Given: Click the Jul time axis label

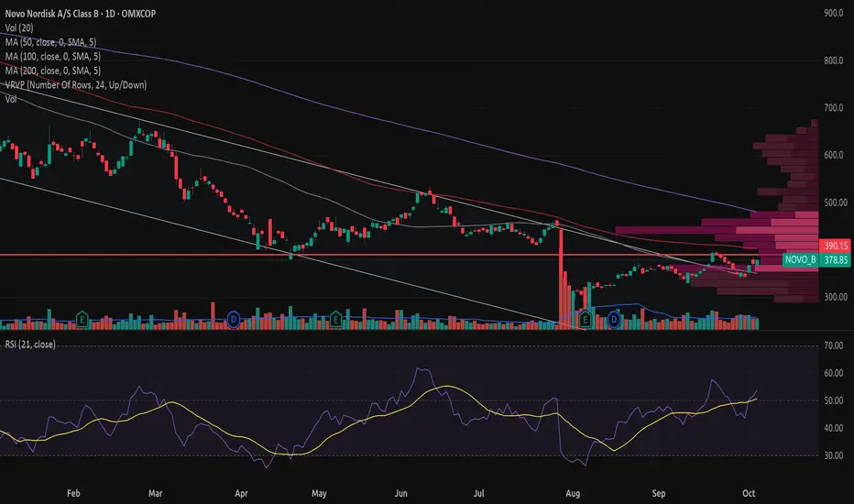Looking at the screenshot, I should (x=478, y=493).
